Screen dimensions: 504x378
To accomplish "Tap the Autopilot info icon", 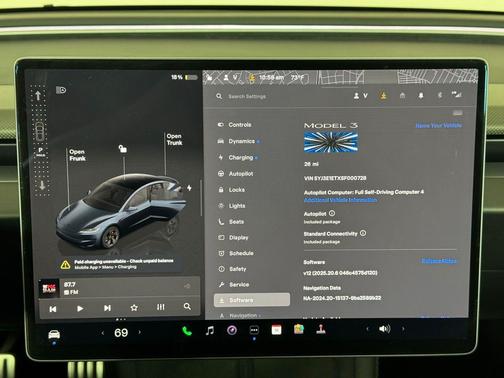I will [x=332, y=213].
